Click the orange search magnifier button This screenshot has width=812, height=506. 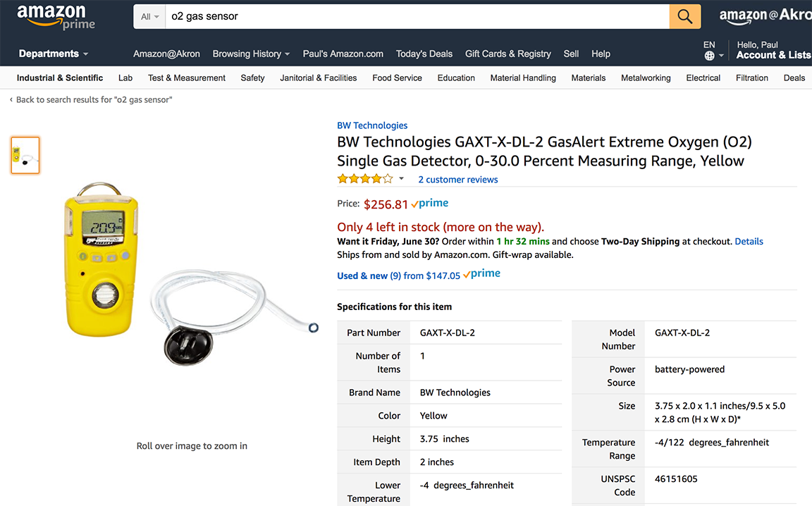pyautogui.click(x=684, y=16)
